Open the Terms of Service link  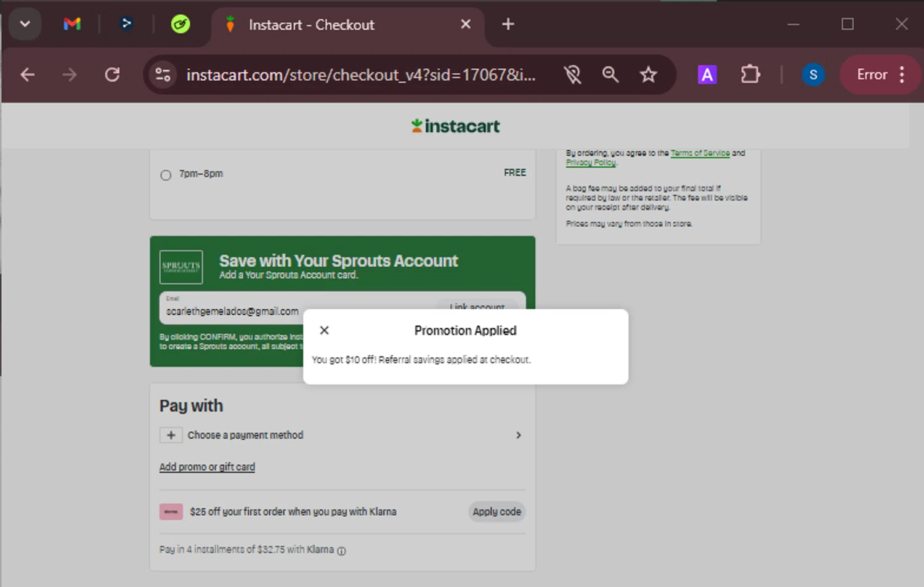pos(700,153)
